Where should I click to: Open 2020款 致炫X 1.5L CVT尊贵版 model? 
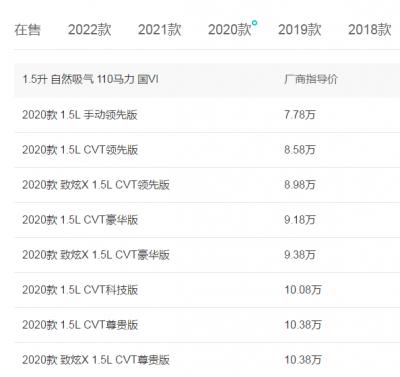point(96,360)
